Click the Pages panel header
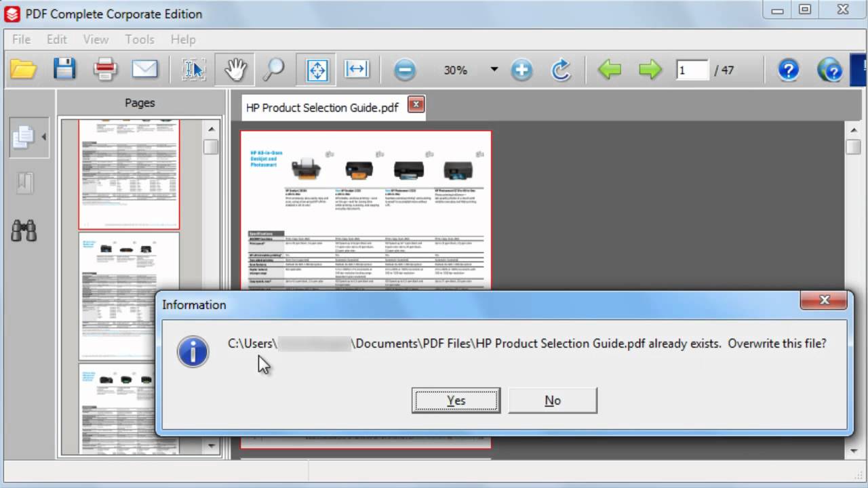The height and width of the screenshot is (488, 868). (x=140, y=103)
